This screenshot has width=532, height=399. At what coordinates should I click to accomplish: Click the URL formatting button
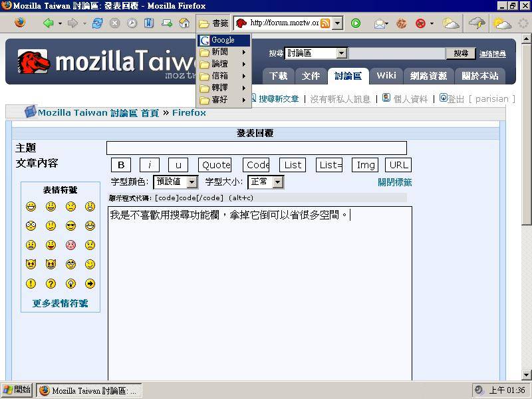(398, 165)
